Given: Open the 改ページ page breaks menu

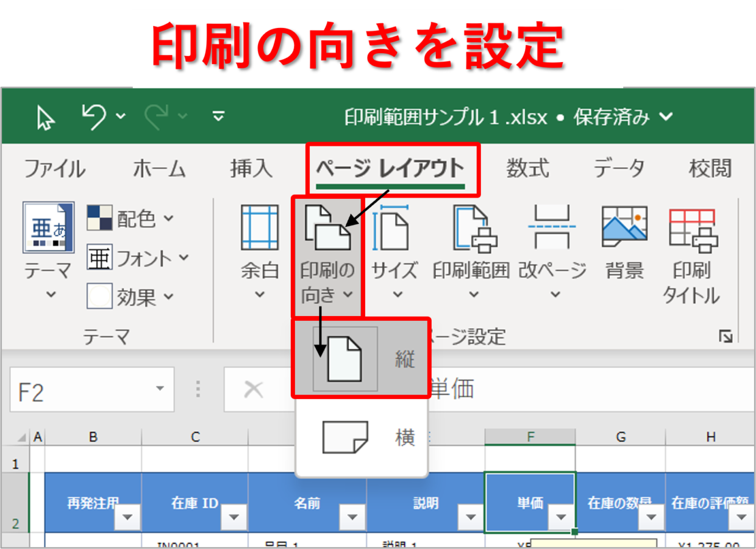Looking at the screenshot, I should pos(553,253).
